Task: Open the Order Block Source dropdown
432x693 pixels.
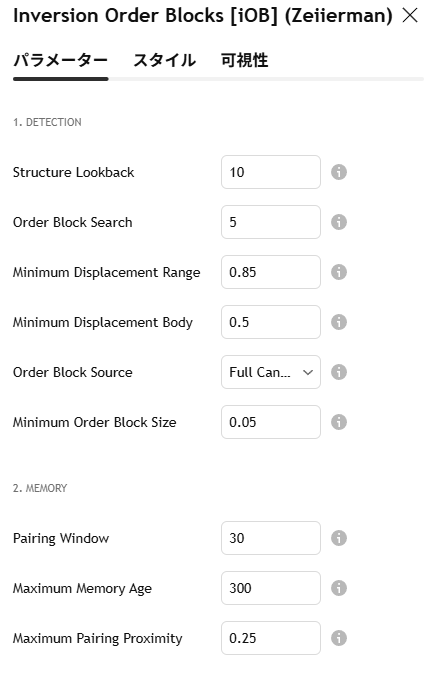Action: click(x=271, y=372)
